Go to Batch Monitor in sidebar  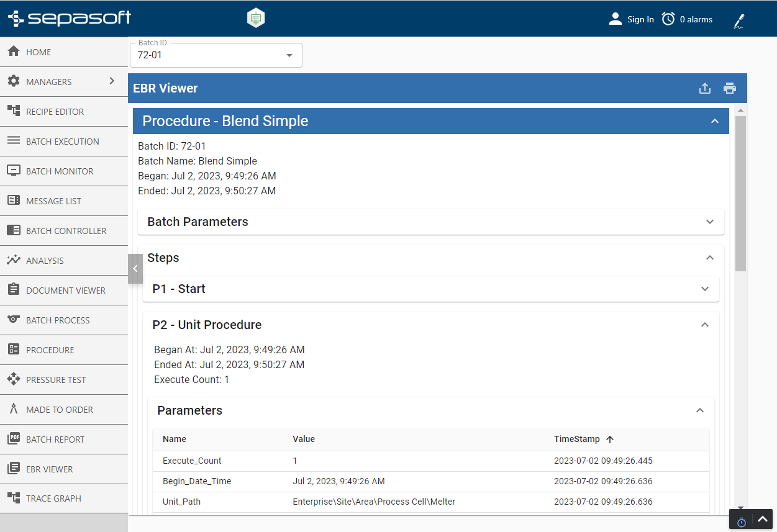pos(60,171)
